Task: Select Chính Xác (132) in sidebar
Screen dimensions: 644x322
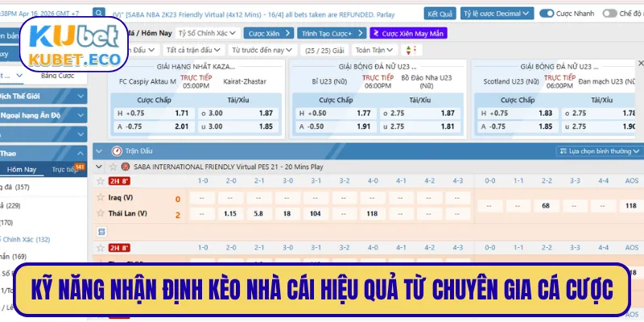Action: [26, 239]
